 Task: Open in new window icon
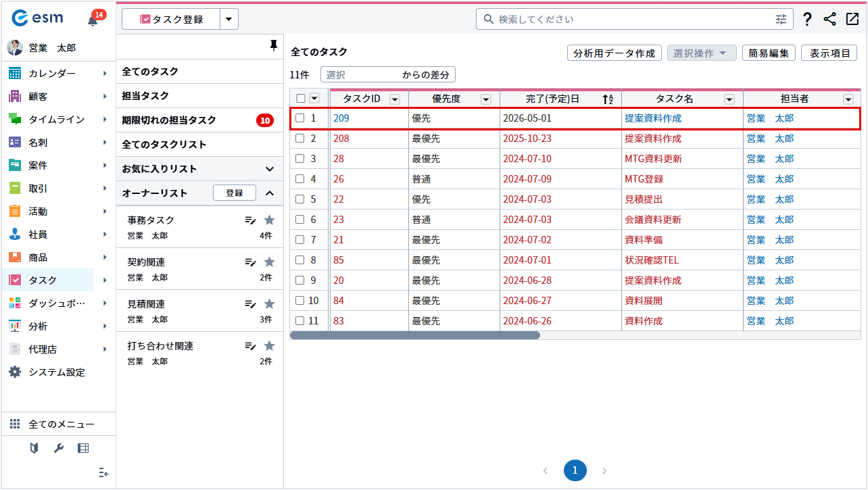(x=852, y=20)
